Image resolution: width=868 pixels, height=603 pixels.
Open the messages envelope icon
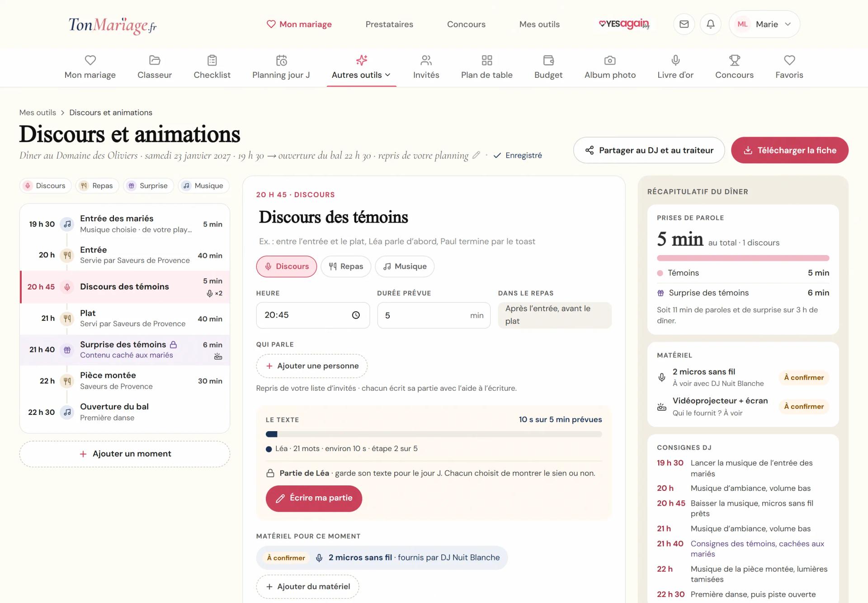(684, 24)
